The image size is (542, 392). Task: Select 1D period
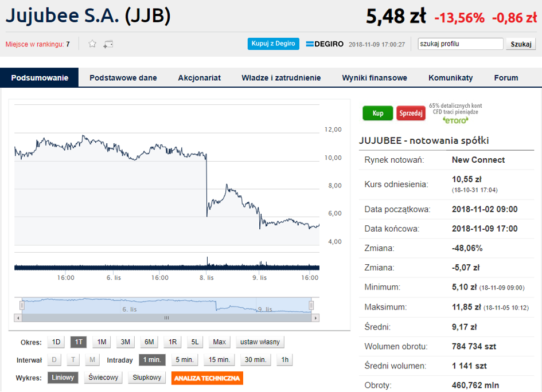56,342
